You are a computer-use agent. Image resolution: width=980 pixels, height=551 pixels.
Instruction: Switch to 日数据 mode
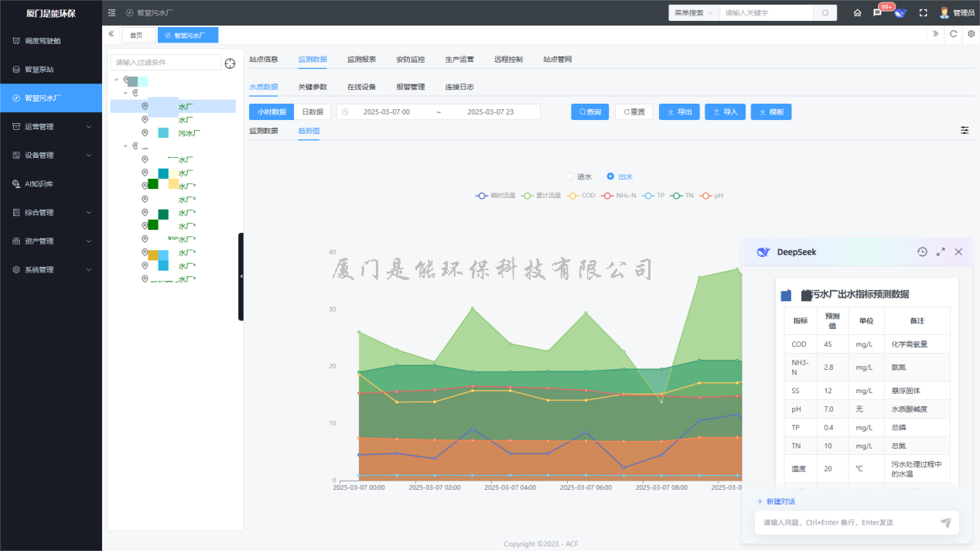coord(312,112)
